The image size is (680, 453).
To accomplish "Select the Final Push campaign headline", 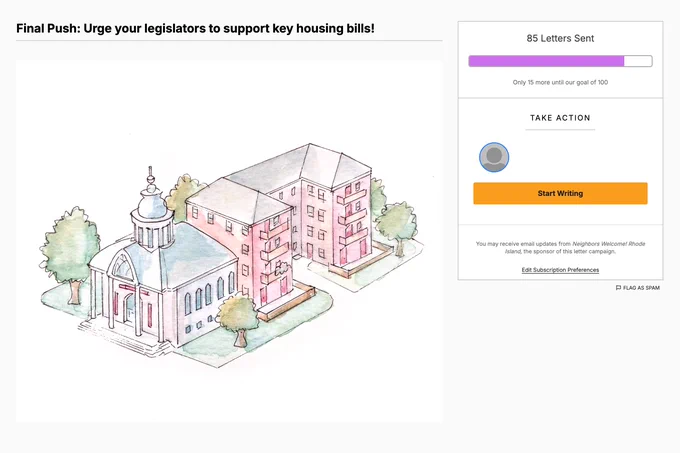I will [x=195, y=29].
